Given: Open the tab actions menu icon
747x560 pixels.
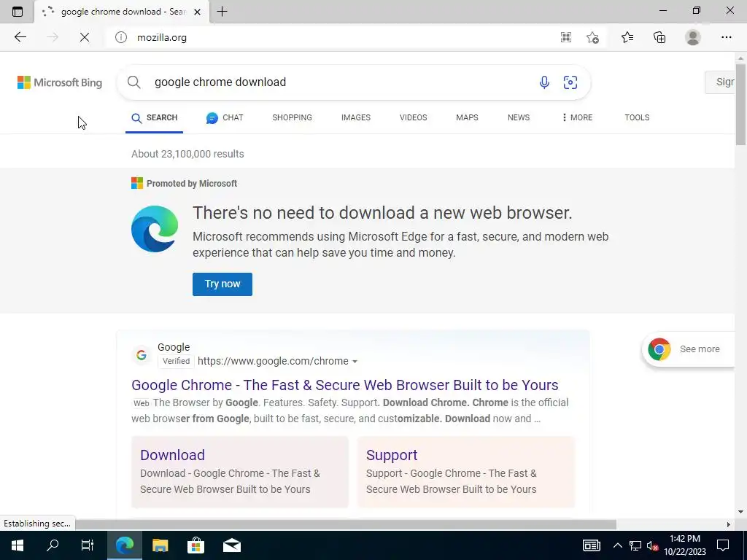Looking at the screenshot, I should coord(18,12).
